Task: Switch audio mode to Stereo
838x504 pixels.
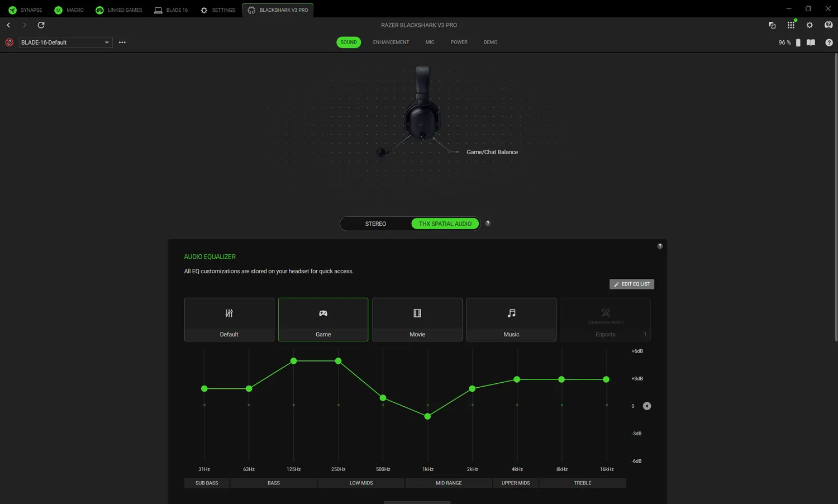Action: click(375, 224)
